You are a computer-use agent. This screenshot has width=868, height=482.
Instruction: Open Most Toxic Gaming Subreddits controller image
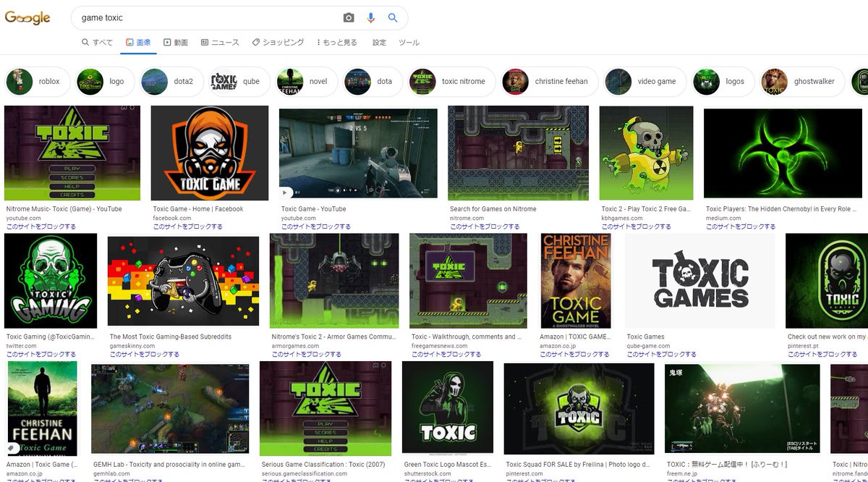click(183, 281)
